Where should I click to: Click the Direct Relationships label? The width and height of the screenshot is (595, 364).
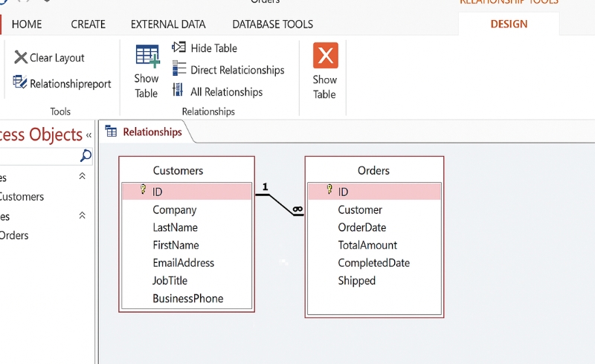[x=237, y=70]
